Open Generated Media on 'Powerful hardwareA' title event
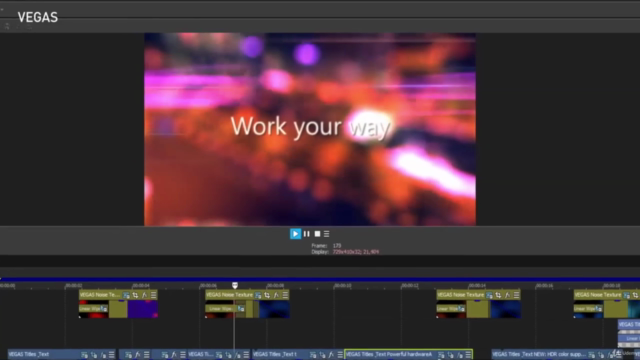The width and height of the screenshot is (640, 360). [x=441, y=355]
